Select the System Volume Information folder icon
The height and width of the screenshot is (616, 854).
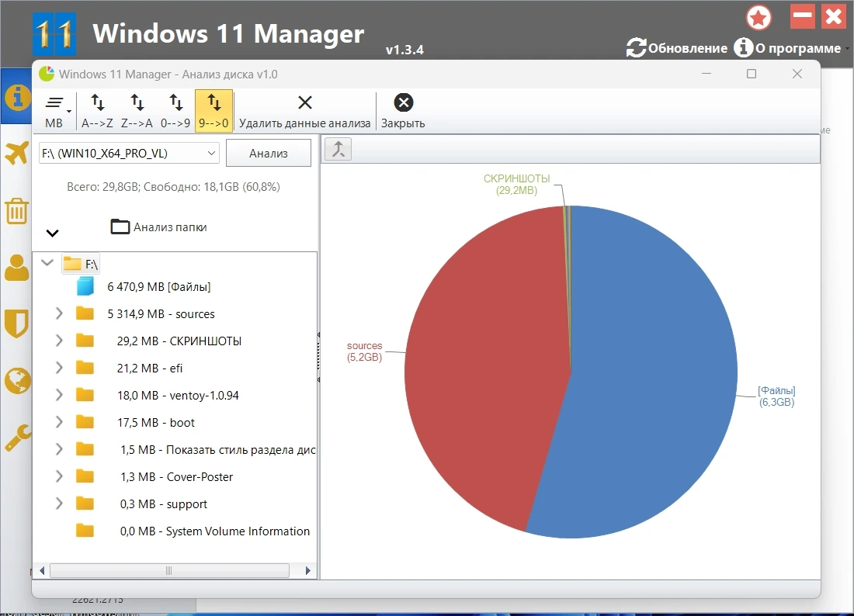(x=85, y=531)
